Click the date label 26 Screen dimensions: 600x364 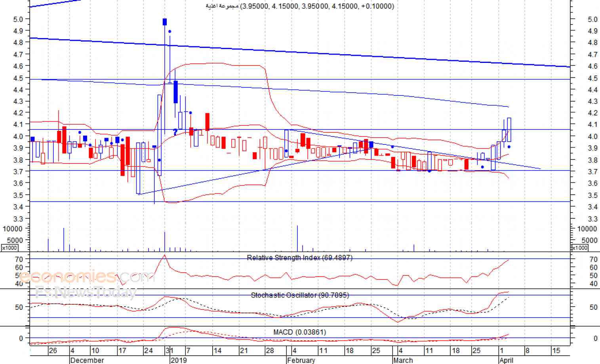point(53,351)
